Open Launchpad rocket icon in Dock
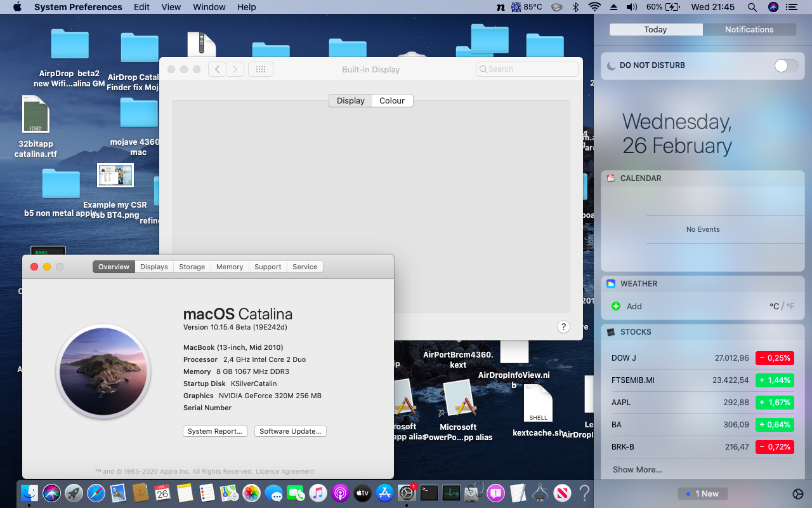The width and height of the screenshot is (812, 508). (x=74, y=492)
